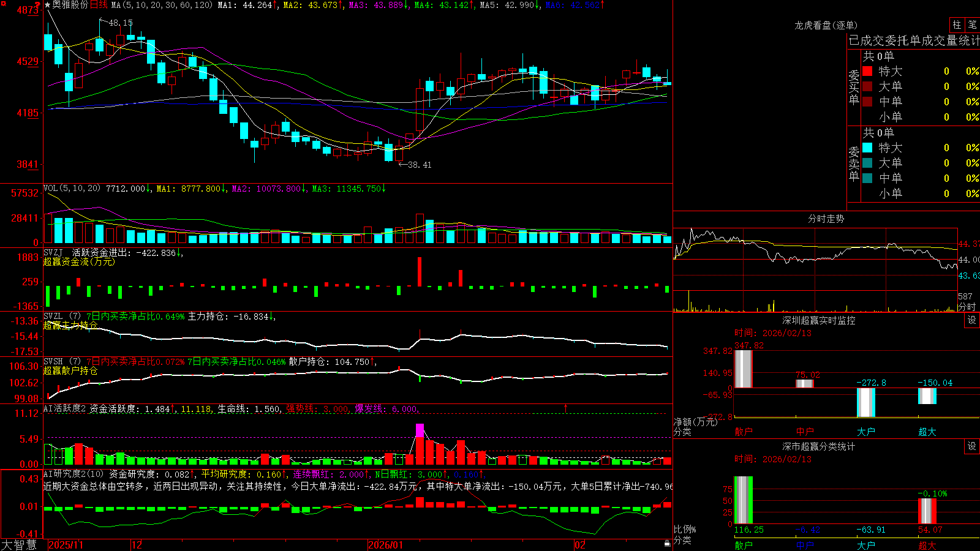The width and height of the screenshot is (980, 551).
Task: Click the 爆发线: 6.000 label
Action: click(x=386, y=409)
